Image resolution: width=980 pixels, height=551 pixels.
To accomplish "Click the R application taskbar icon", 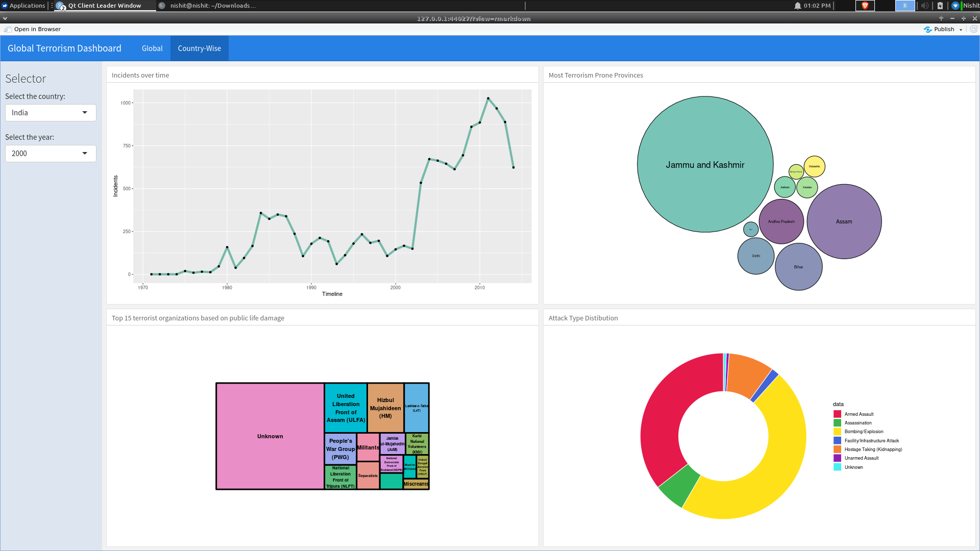I will click(905, 6).
